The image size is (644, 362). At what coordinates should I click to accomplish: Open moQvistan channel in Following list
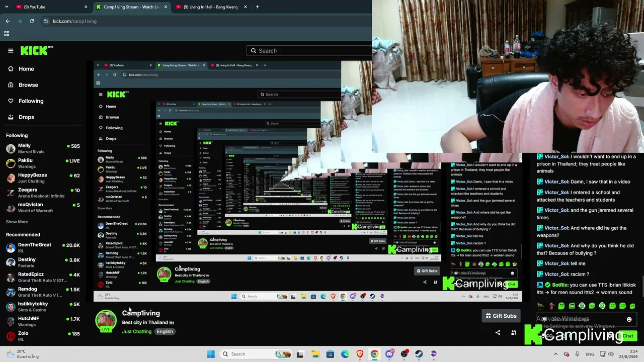point(43,207)
